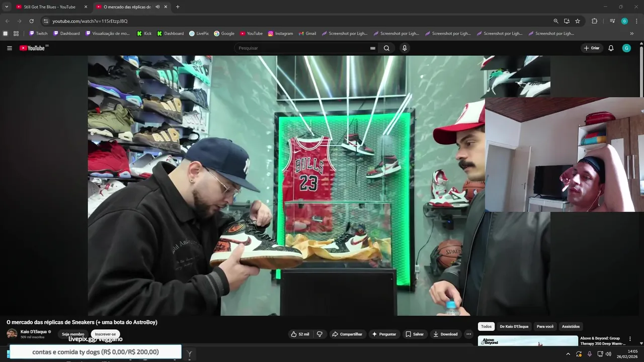The height and width of the screenshot is (362, 644).
Task: Go back with Chrome's back arrow
Action: pos(7,21)
